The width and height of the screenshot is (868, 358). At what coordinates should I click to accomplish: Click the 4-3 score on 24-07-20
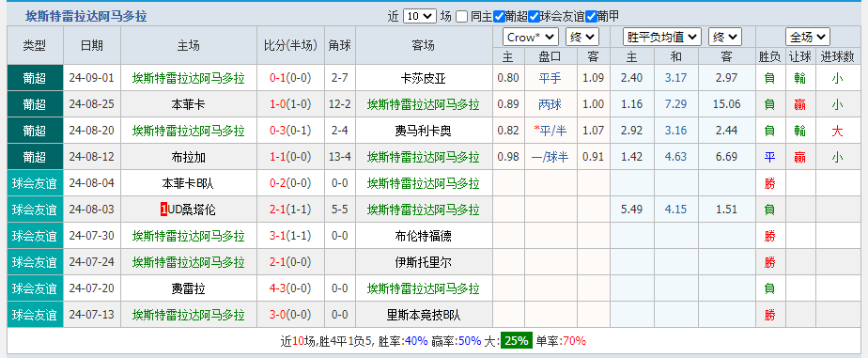277,288
